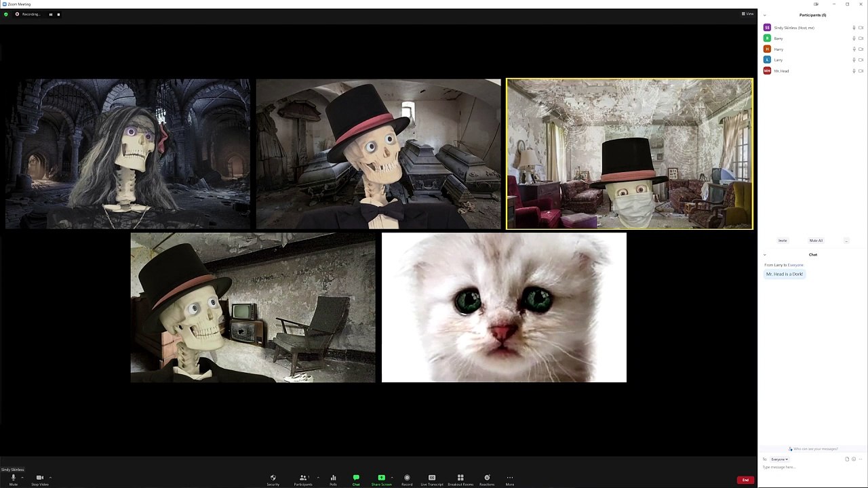Stop video using the camera icon

pyautogui.click(x=39, y=479)
